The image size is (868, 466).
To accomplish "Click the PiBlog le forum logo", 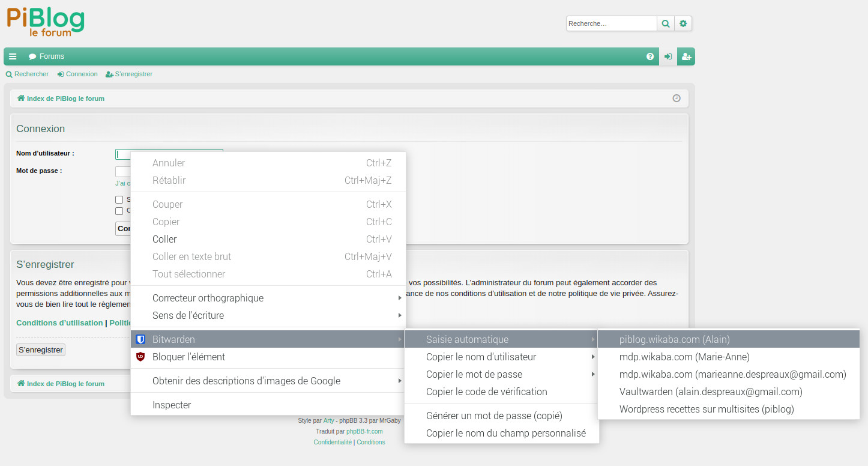I will coord(46,22).
